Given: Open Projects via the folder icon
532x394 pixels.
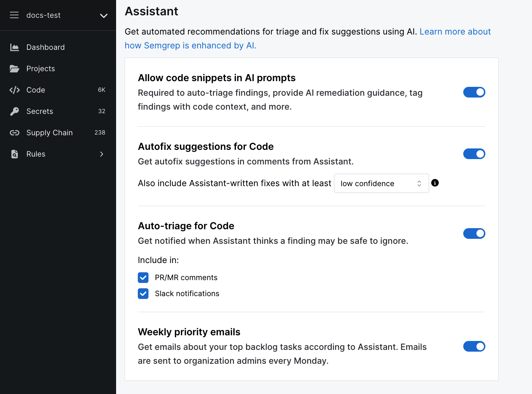Looking at the screenshot, I should (x=15, y=68).
